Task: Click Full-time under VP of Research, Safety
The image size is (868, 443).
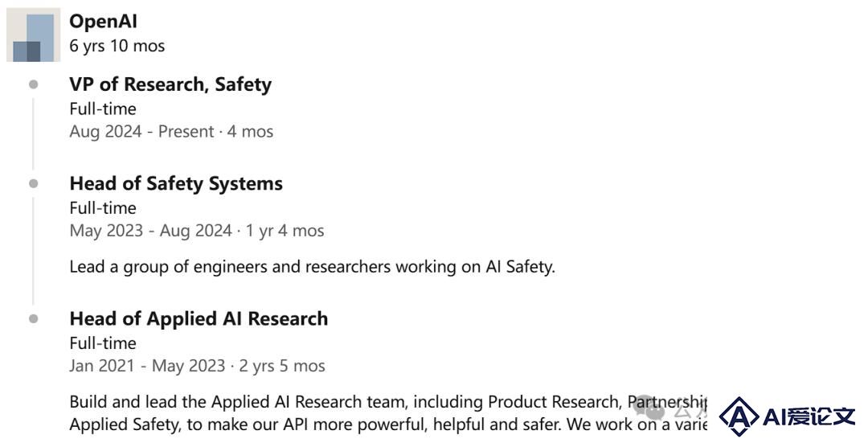Action: 103,109
